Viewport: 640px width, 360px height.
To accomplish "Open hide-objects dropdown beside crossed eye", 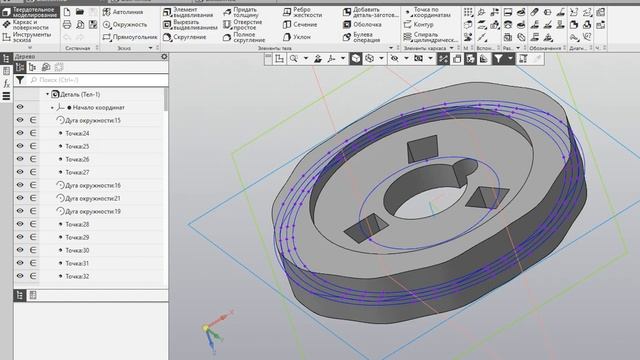I will coord(406,59).
